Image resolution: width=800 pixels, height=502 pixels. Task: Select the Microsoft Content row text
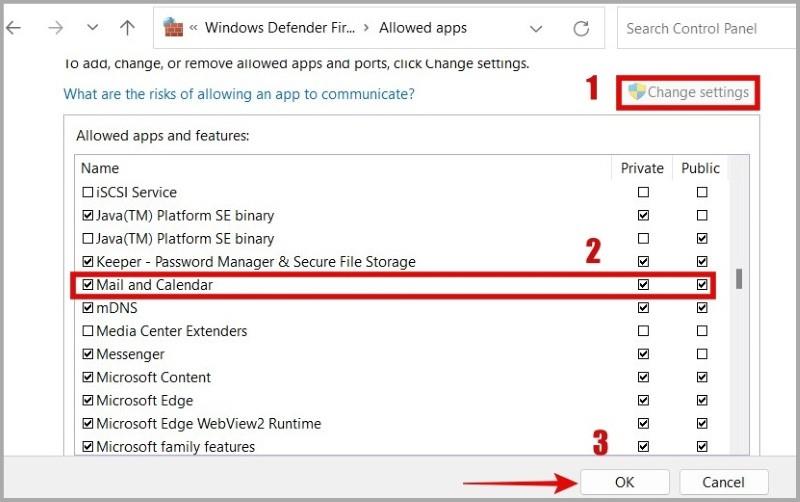tap(154, 378)
